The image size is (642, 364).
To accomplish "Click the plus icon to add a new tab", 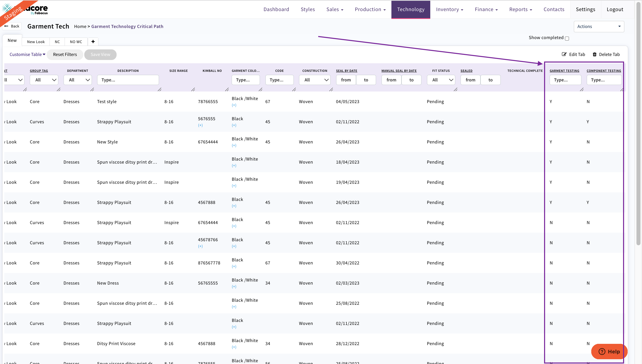I will 93,42.
